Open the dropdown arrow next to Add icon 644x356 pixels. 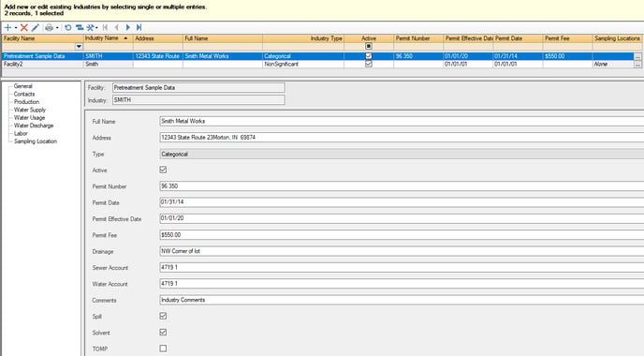(16, 27)
